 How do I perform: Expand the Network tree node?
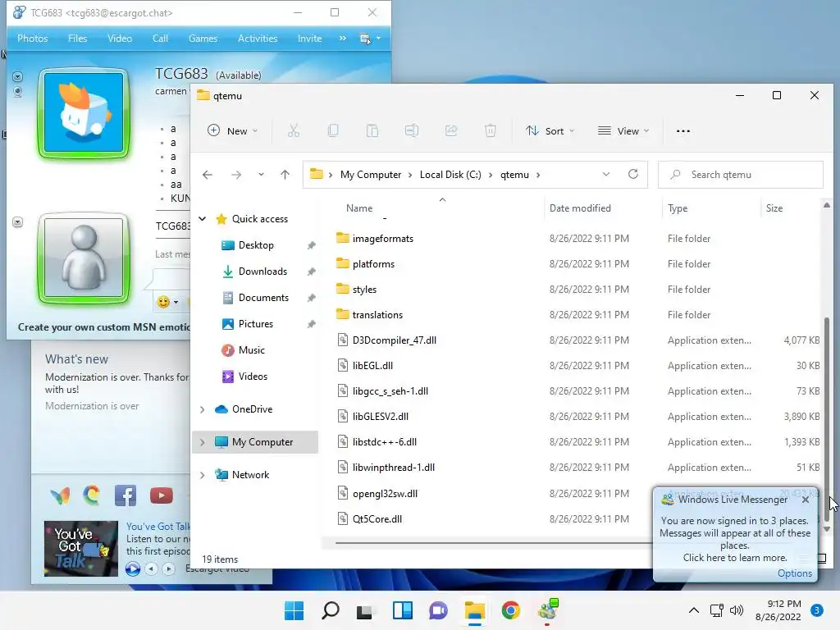pyautogui.click(x=203, y=475)
